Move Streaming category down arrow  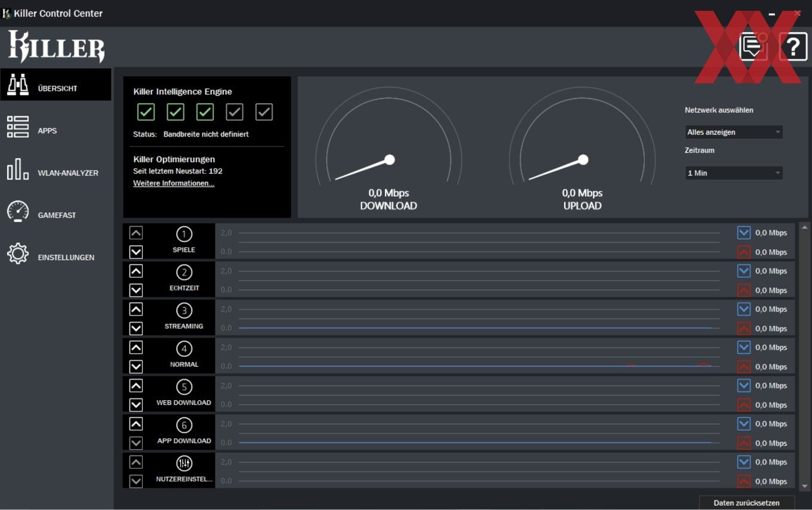click(x=136, y=328)
